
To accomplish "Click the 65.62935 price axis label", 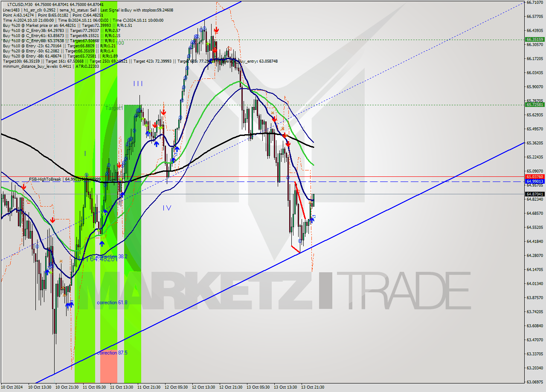I will (535, 115).
